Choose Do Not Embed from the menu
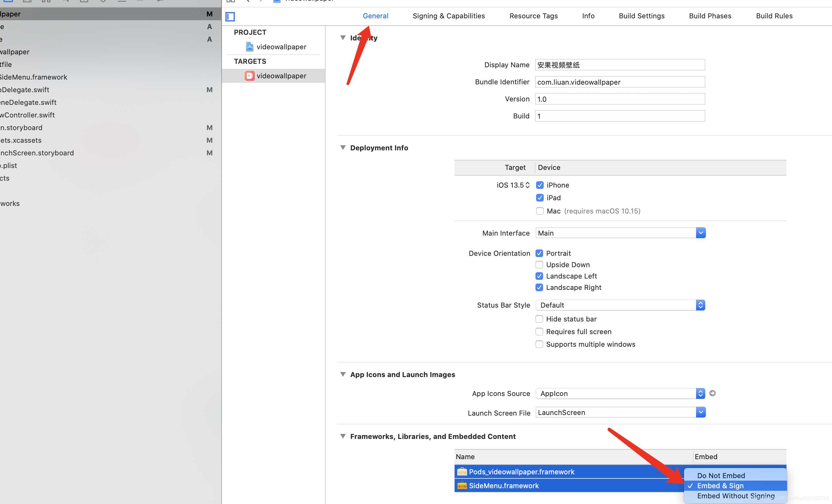This screenshot has height=504, width=832. tap(721, 475)
